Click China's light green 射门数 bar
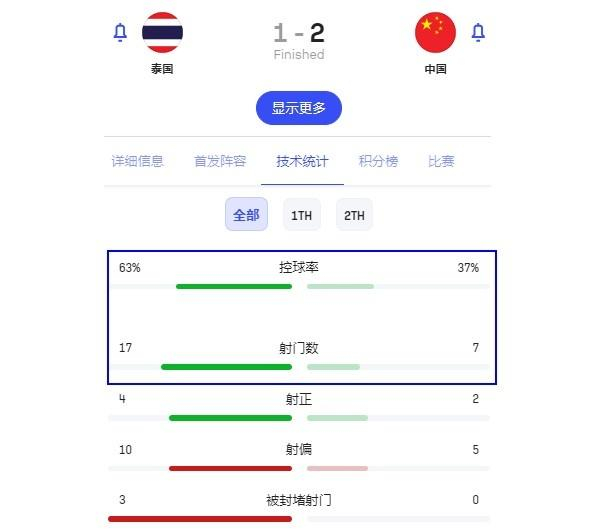The image size is (600, 530). point(333,367)
